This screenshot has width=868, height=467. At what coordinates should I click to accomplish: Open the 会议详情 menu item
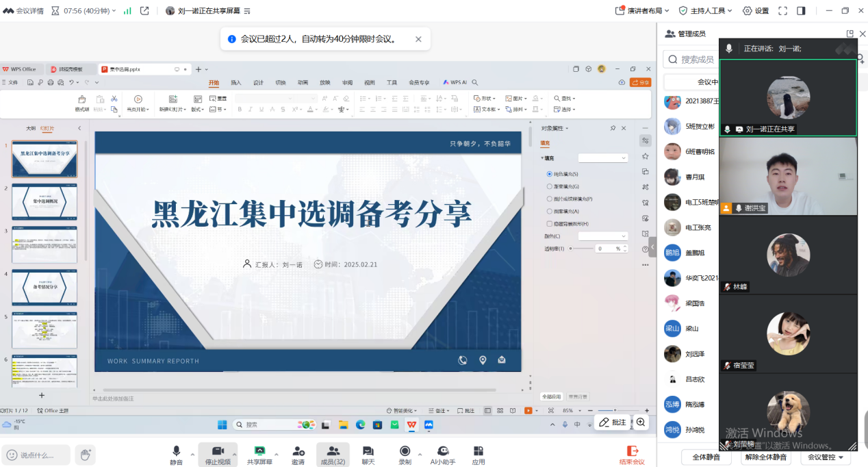(23, 11)
